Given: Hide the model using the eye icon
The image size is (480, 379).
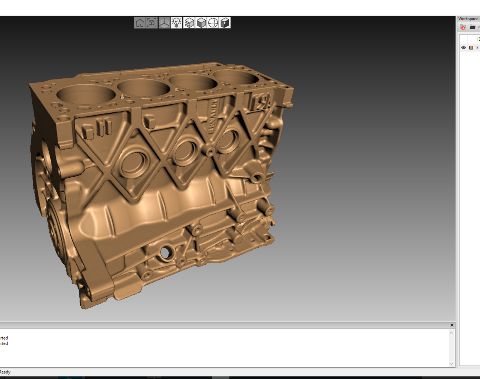Looking at the screenshot, I should coord(463,48).
